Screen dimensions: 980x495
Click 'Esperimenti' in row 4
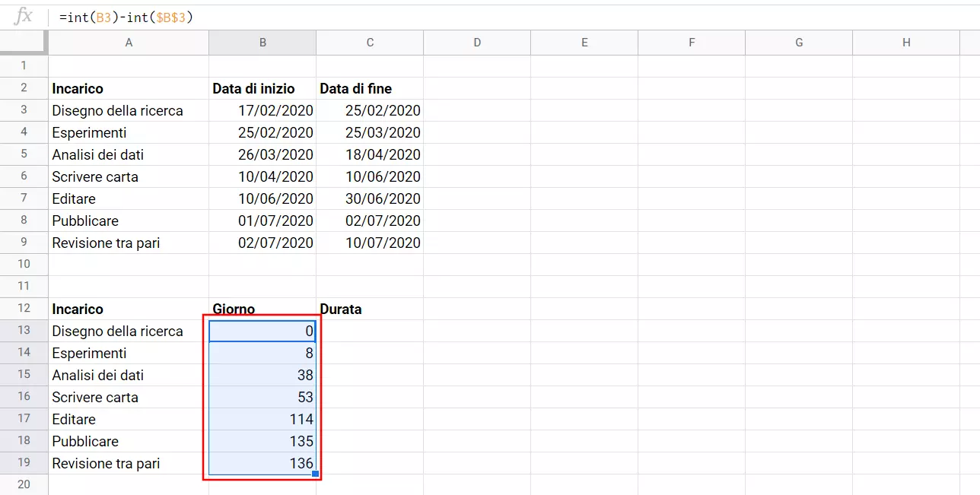pyautogui.click(x=129, y=132)
